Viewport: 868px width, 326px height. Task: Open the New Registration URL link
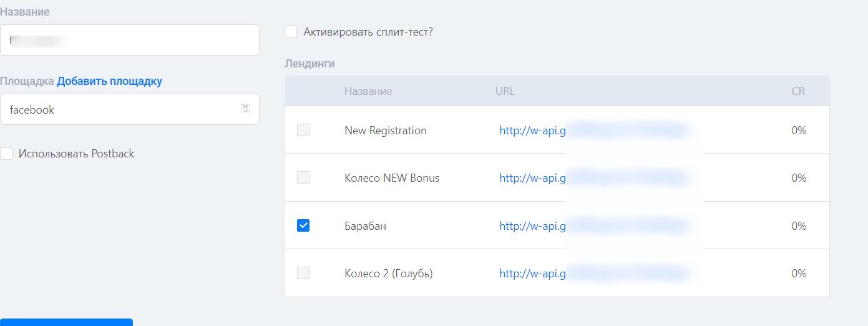(x=593, y=131)
